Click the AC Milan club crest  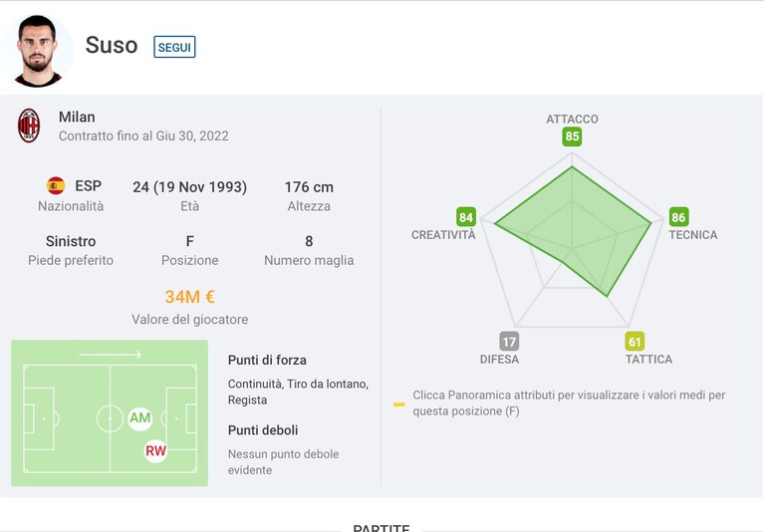pos(29,126)
